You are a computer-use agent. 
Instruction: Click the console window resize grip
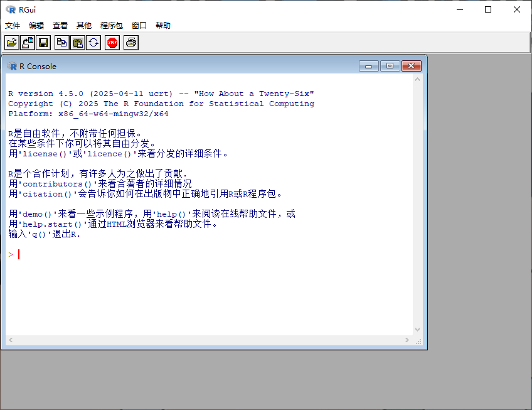point(418,341)
